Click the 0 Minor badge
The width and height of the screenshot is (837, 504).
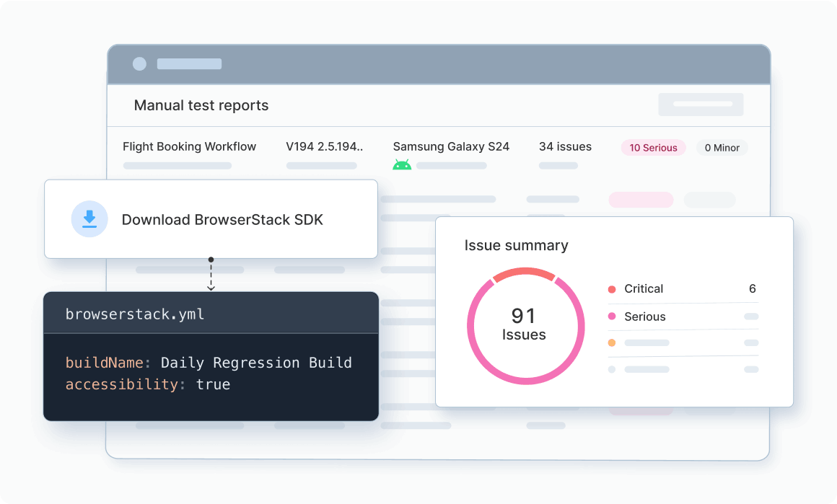(x=722, y=148)
